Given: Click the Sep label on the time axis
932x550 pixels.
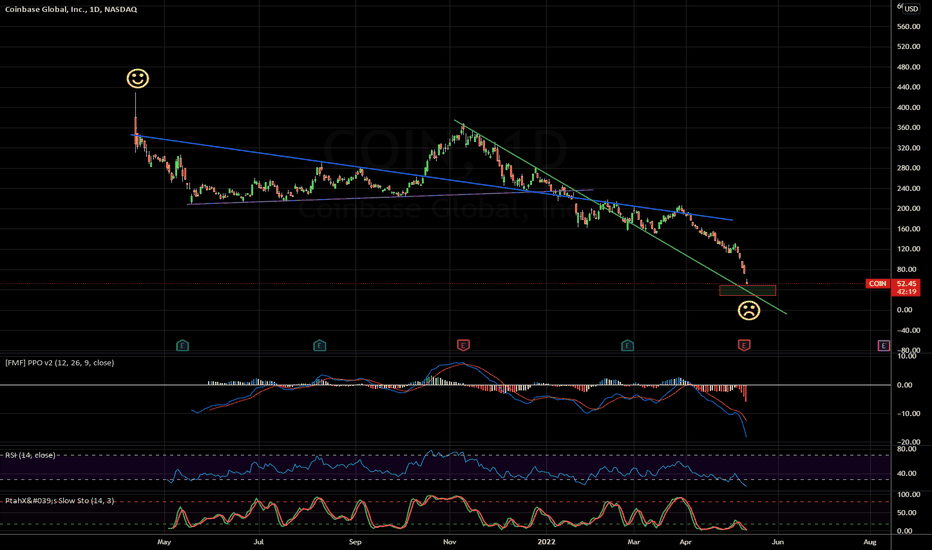Looking at the screenshot, I should pos(355,542).
